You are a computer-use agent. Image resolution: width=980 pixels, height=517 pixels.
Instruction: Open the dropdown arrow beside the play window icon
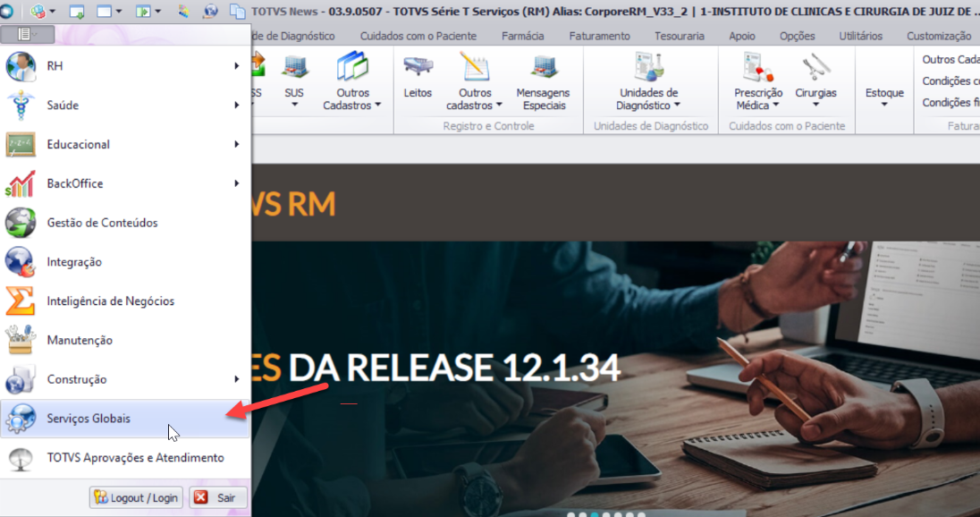[x=157, y=12]
